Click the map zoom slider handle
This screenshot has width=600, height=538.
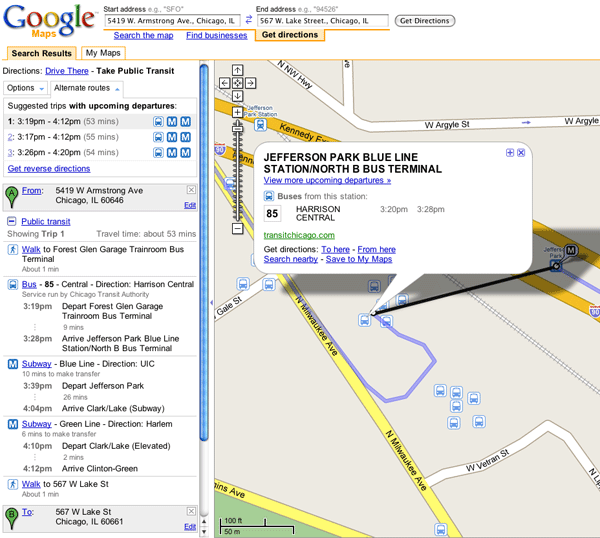coord(238,129)
